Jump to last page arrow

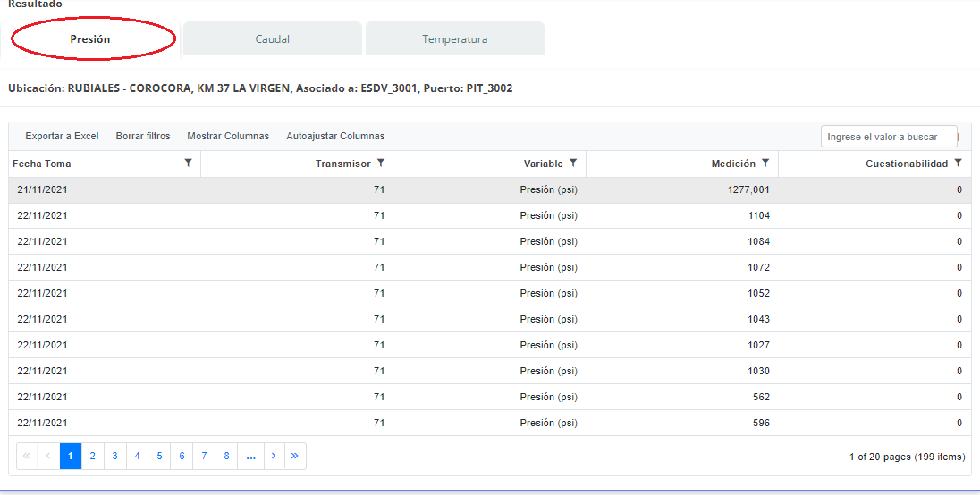tap(294, 456)
